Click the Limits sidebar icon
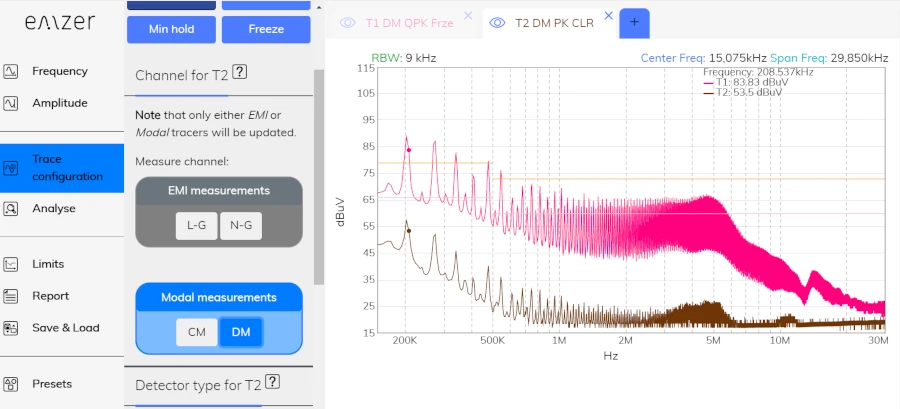900x409 pixels. [x=12, y=265]
